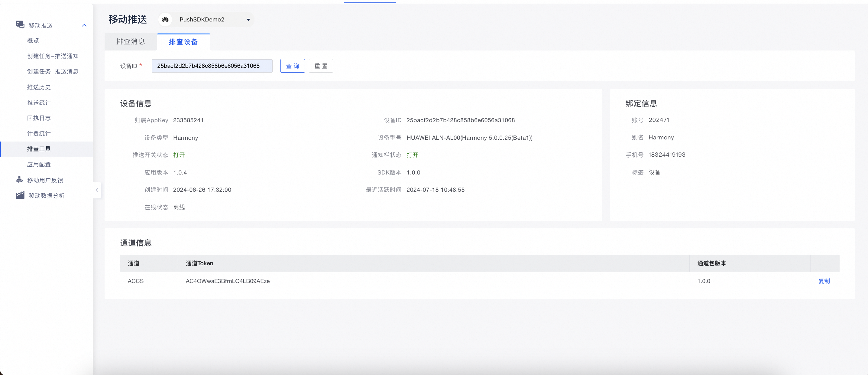The width and height of the screenshot is (868, 375).
Task: Click the 重置 button
Action: click(321, 66)
